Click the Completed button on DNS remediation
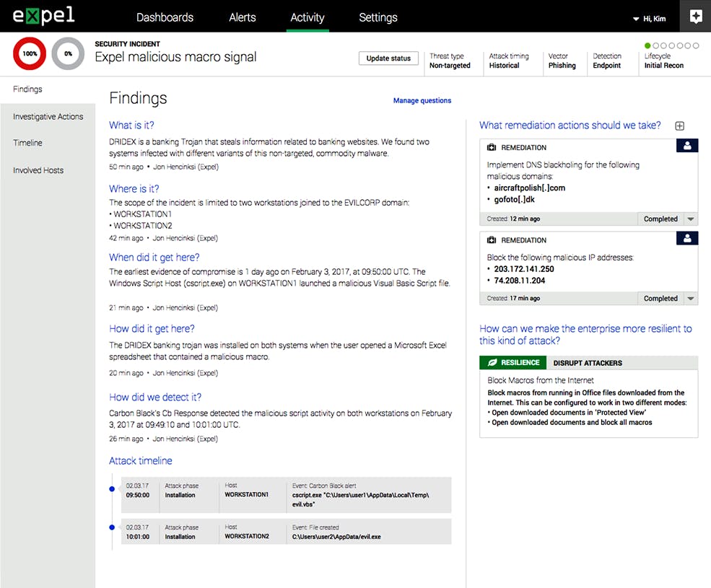The height and width of the screenshot is (588, 711). tap(660, 219)
